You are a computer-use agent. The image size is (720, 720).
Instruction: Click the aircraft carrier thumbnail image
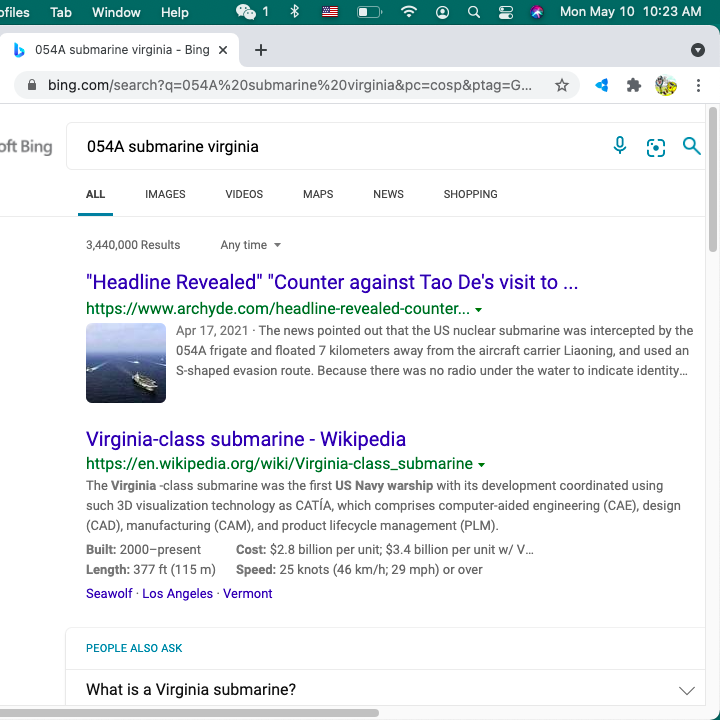(126, 363)
